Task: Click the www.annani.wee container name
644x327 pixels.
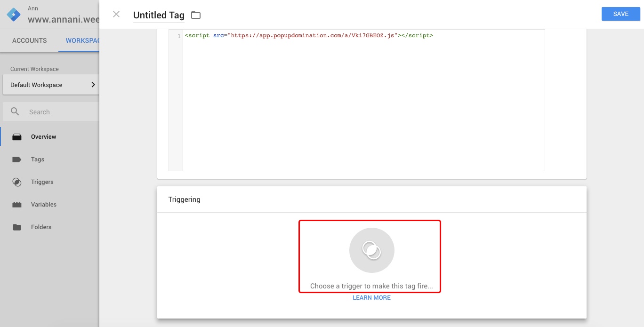Action: point(64,20)
